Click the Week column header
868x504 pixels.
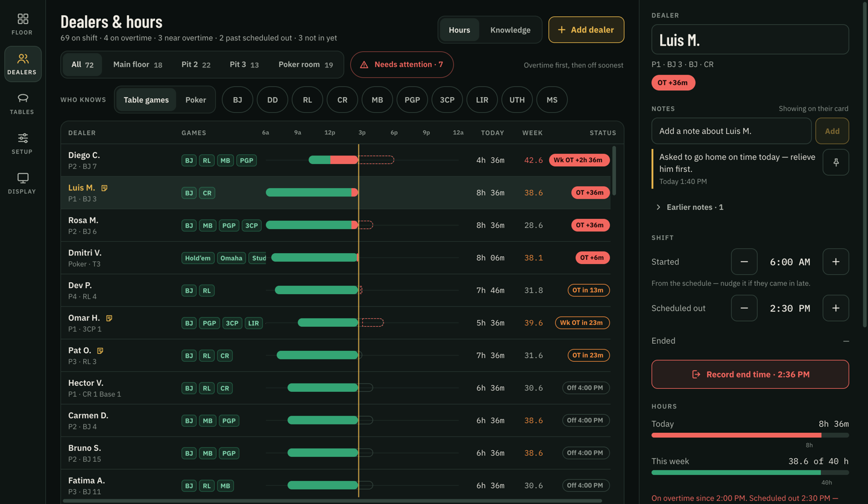(532, 133)
